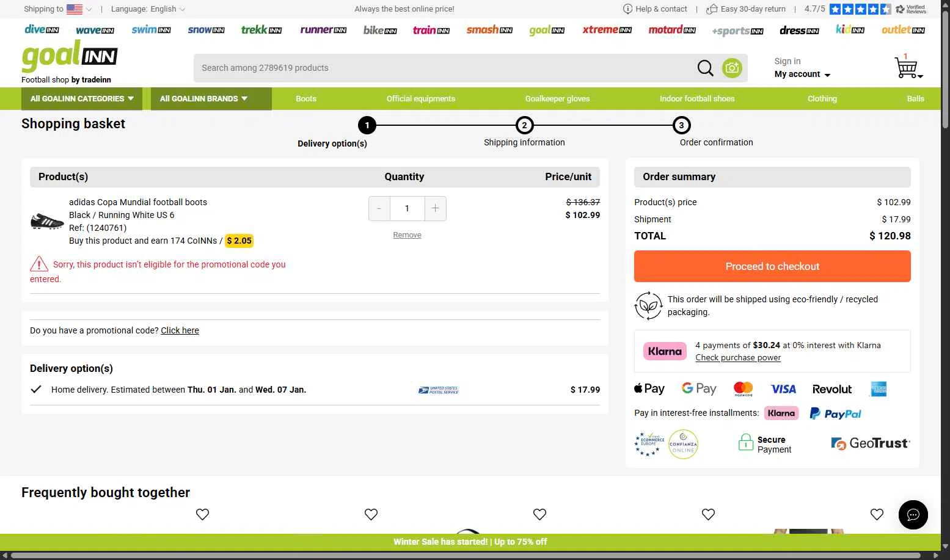The height and width of the screenshot is (560, 950).
Task: Open the outletinn store logo link
Action: (x=903, y=29)
